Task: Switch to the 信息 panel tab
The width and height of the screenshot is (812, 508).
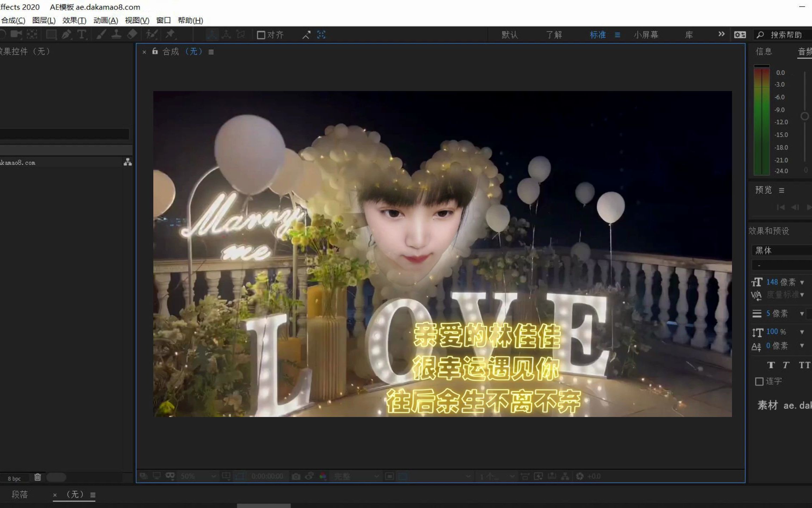Action: pos(764,52)
